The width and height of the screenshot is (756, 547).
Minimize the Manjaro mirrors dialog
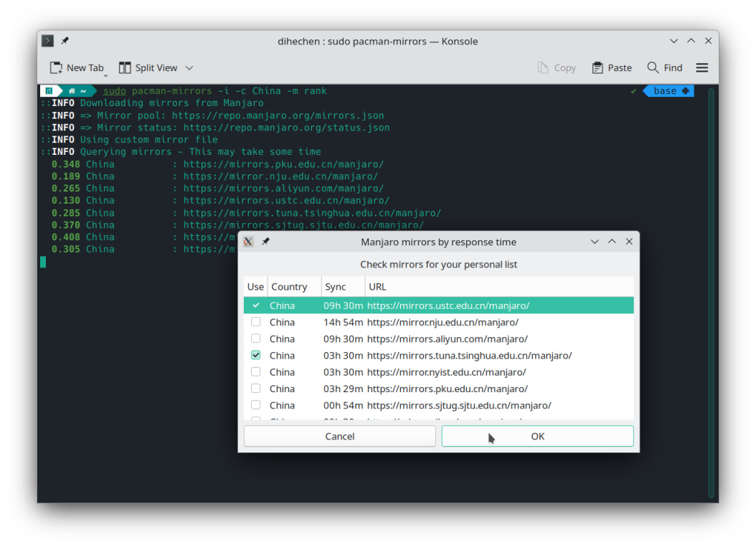click(x=595, y=242)
